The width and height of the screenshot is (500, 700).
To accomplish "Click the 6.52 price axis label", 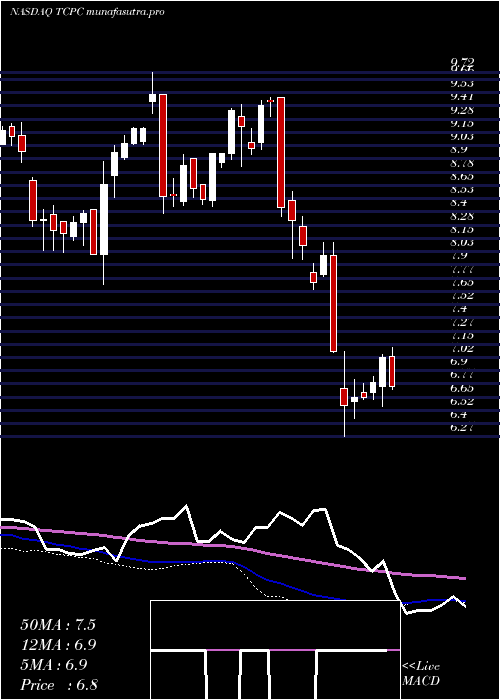I will pos(462,402).
